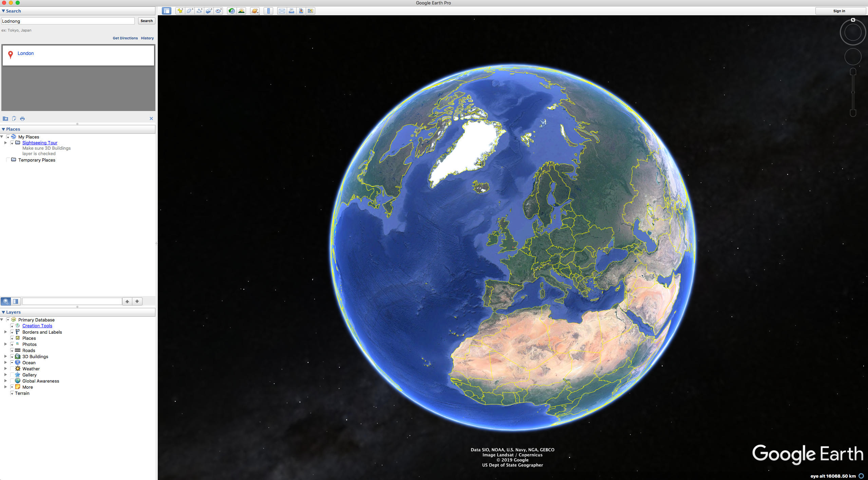Select the Add Path tool

pyautogui.click(x=199, y=11)
